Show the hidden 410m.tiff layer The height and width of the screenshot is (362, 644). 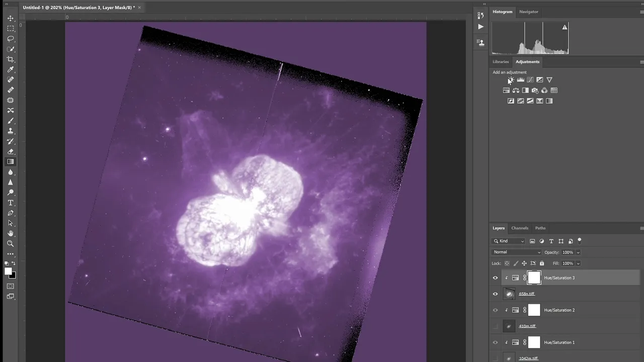pos(495,326)
